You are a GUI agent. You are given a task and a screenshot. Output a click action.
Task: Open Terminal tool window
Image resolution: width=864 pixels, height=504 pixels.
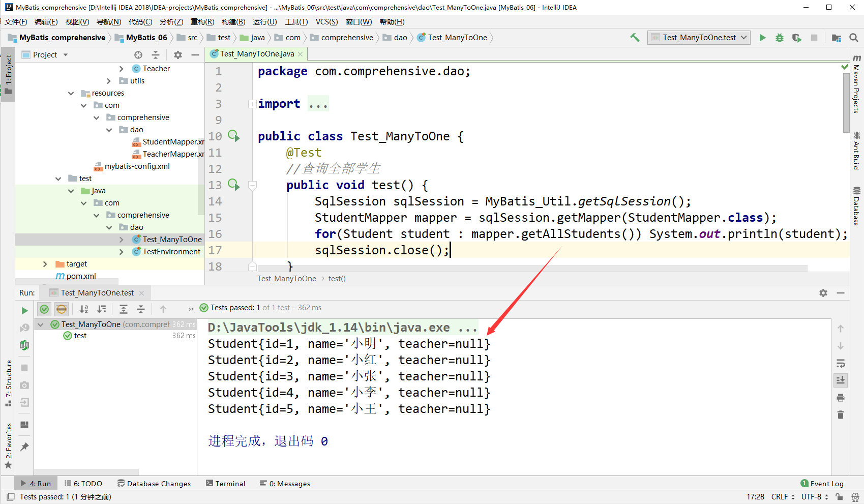(x=225, y=484)
